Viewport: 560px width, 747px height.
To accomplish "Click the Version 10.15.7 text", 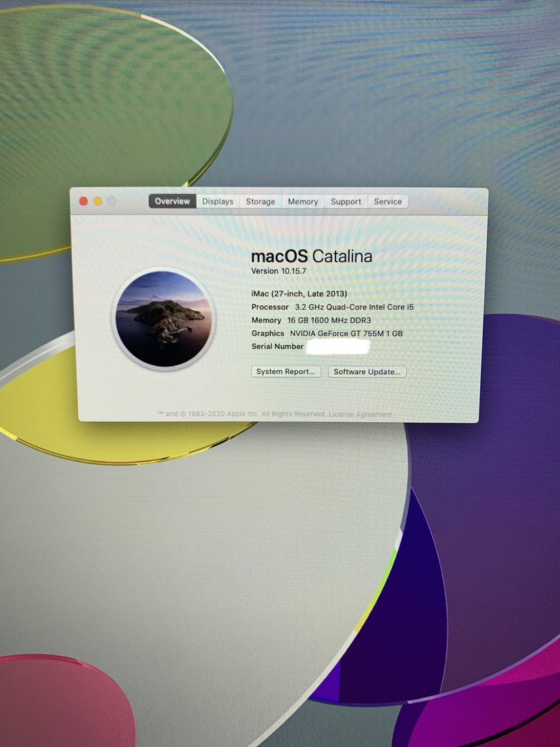I will tap(279, 271).
